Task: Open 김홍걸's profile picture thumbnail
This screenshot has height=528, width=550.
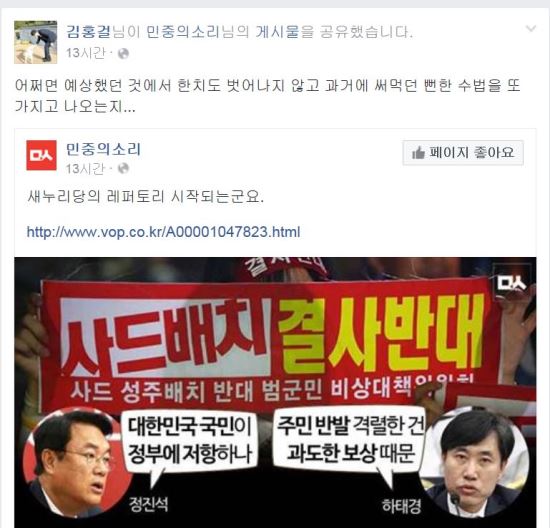Action: click(35, 42)
